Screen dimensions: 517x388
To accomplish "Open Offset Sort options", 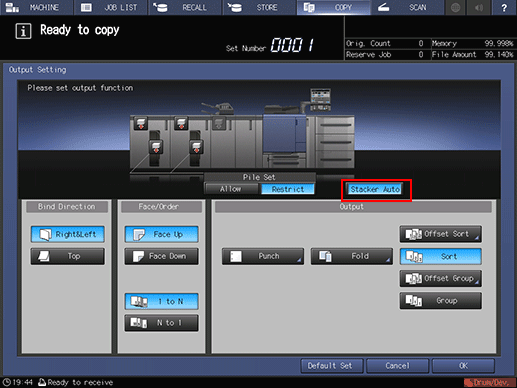I will coord(441,234).
